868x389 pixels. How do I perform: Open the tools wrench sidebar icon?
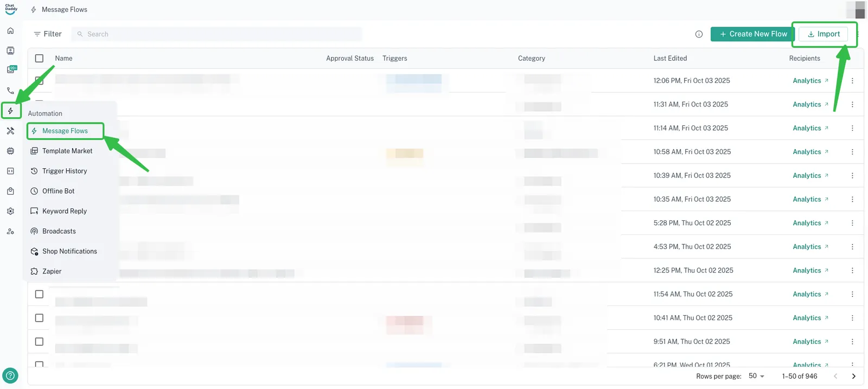(x=10, y=131)
